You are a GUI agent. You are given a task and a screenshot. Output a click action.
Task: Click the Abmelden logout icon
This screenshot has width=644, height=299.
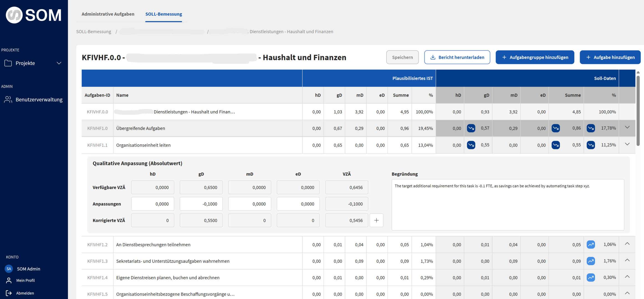pyautogui.click(x=9, y=293)
